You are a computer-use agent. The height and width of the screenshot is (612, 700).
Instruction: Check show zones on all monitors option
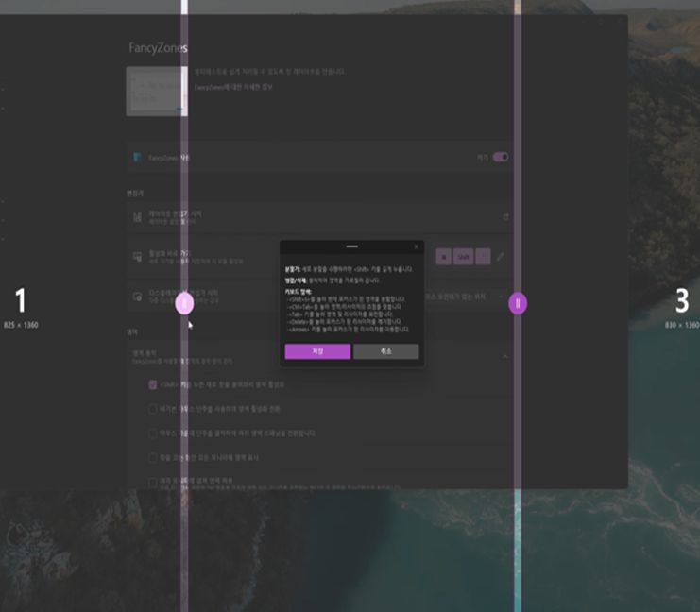coord(153,457)
